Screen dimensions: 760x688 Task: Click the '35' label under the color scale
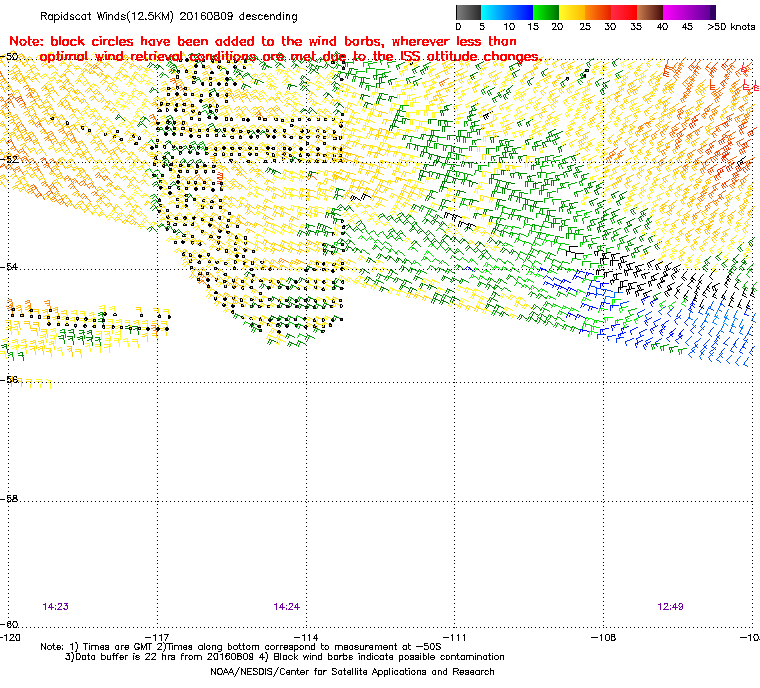[x=636, y=27]
